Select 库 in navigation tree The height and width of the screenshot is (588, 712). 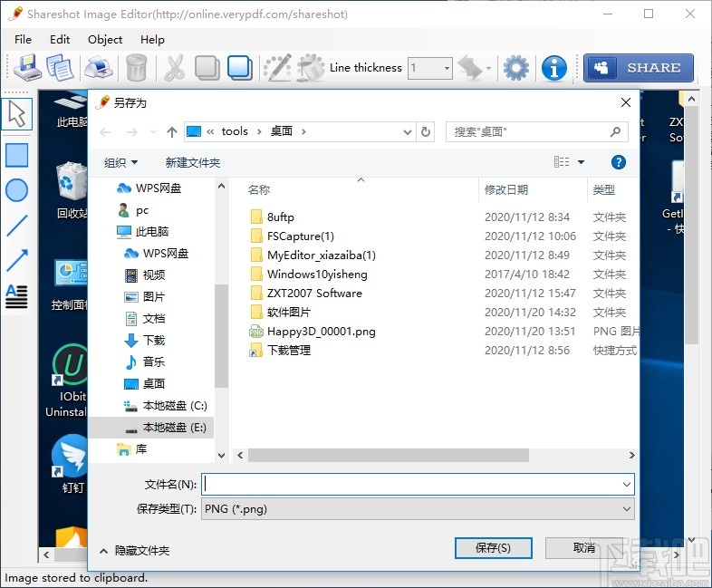point(131,449)
